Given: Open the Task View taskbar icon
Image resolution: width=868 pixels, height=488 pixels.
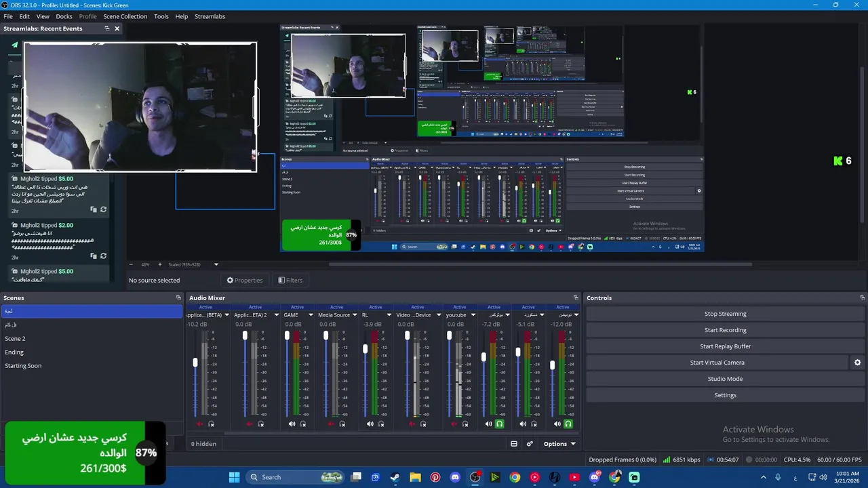Looking at the screenshot, I should (x=356, y=477).
